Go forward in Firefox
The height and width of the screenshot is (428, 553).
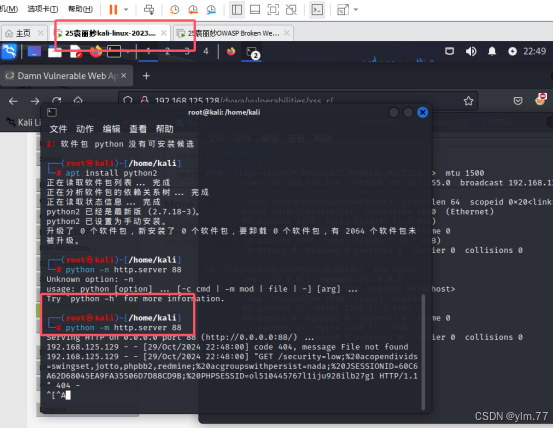(x=35, y=101)
